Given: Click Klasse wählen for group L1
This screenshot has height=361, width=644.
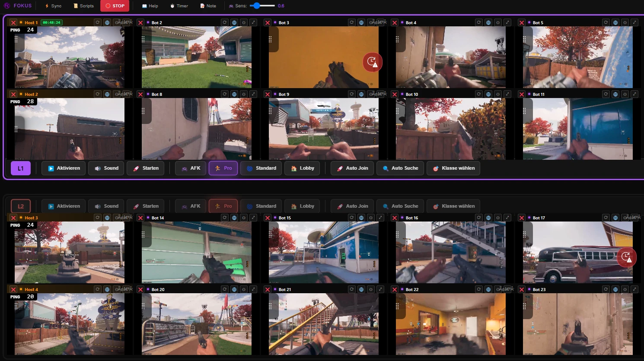Looking at the screenshot, I should point(453,168).
